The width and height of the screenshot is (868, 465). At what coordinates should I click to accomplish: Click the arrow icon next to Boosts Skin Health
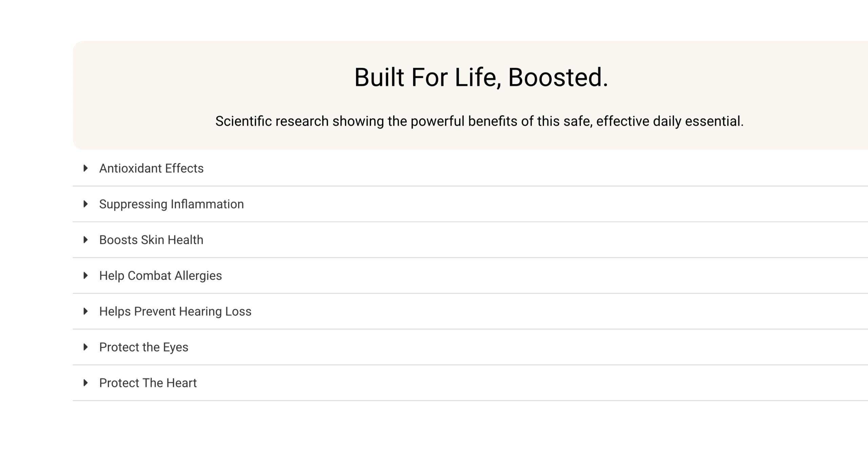click(85, 240)
